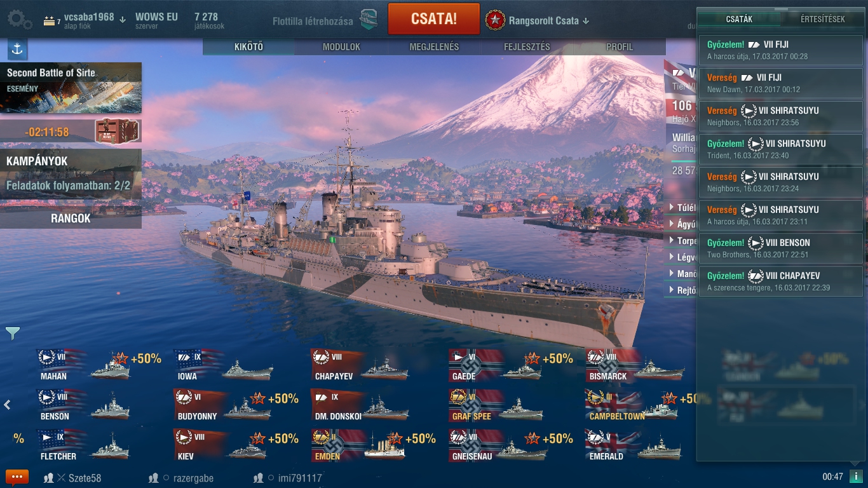
Task: Select the Bismarck ship in carousel
Action: click(x=635, y=365)
